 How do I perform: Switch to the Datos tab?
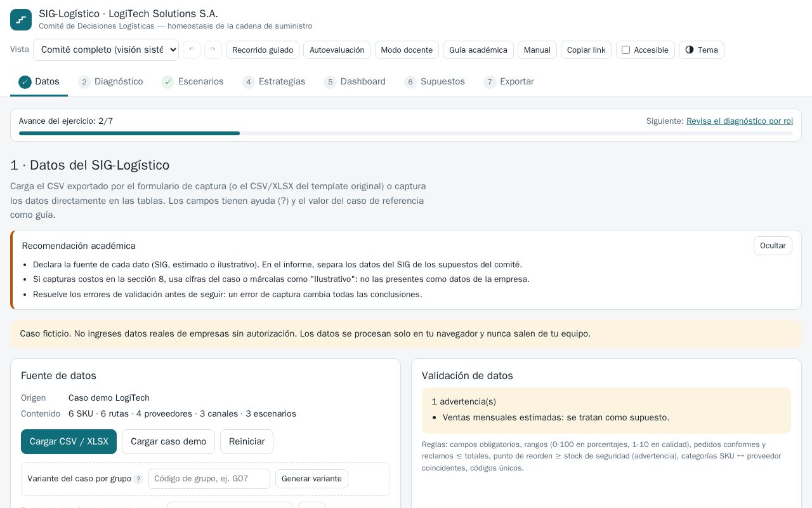(39, 82)
